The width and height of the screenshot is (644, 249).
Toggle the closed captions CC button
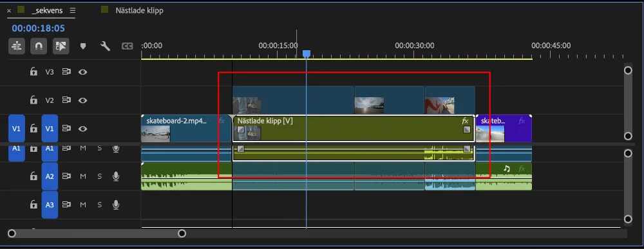128,46
